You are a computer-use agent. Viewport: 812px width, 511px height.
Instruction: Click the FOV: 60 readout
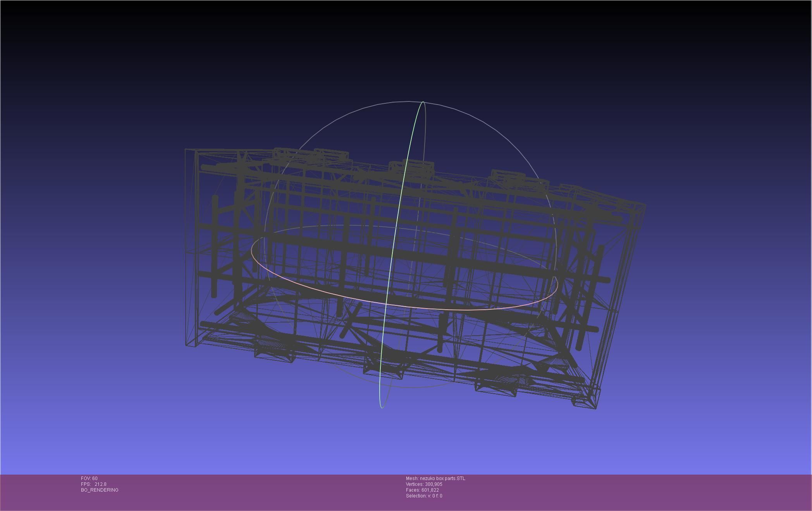[89, 478]
